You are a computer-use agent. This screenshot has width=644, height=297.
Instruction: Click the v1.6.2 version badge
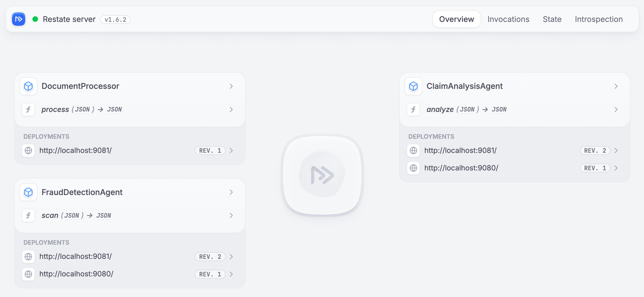[x=115, y=19]
